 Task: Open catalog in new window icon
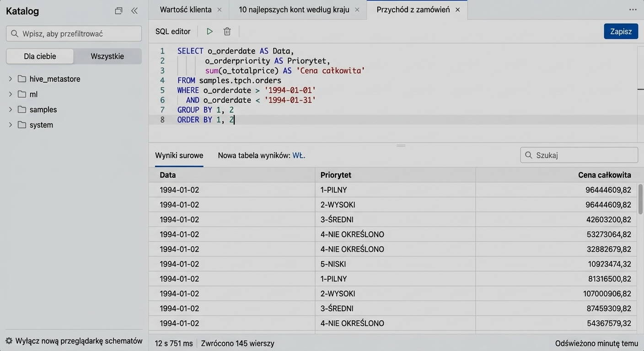click(x=118, y=11)
